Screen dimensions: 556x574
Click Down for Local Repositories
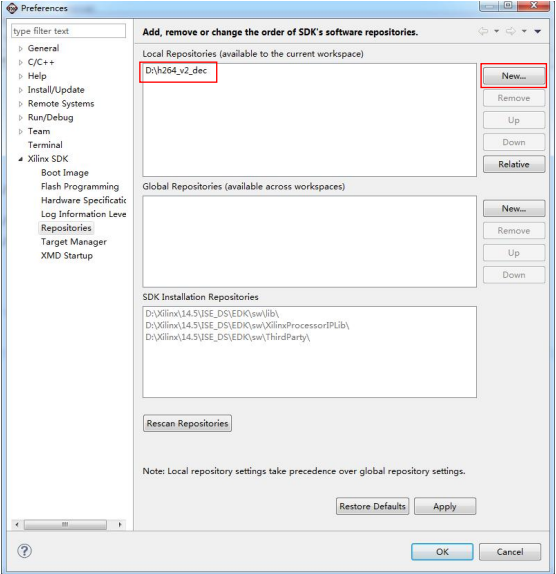coord(514,142)
